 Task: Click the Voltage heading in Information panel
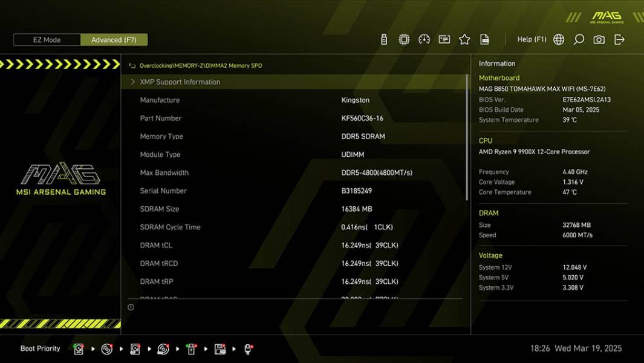(x=490, y=255)
